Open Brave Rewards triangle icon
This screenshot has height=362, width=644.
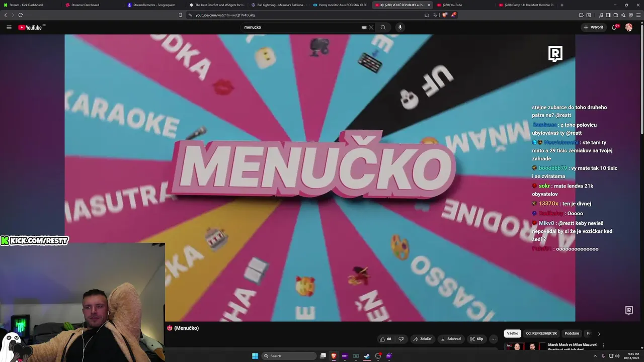(x=453, y=15)
